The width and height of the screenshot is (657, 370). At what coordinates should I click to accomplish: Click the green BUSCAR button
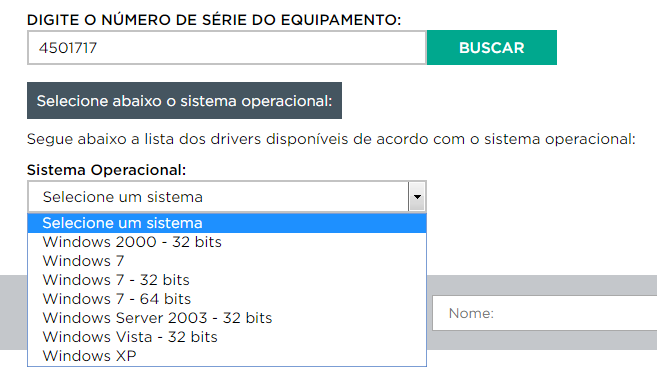[491, 47]
